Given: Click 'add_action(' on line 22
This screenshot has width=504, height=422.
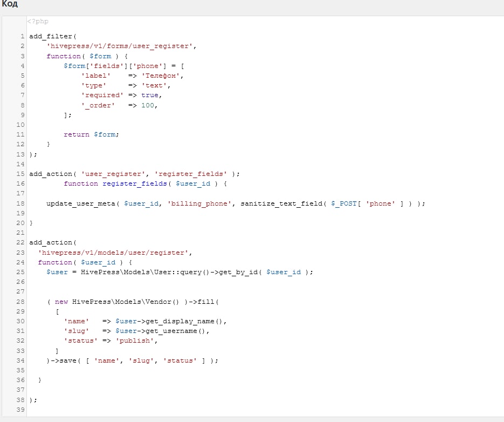Looking at the screenshot, I should (53, 242).
